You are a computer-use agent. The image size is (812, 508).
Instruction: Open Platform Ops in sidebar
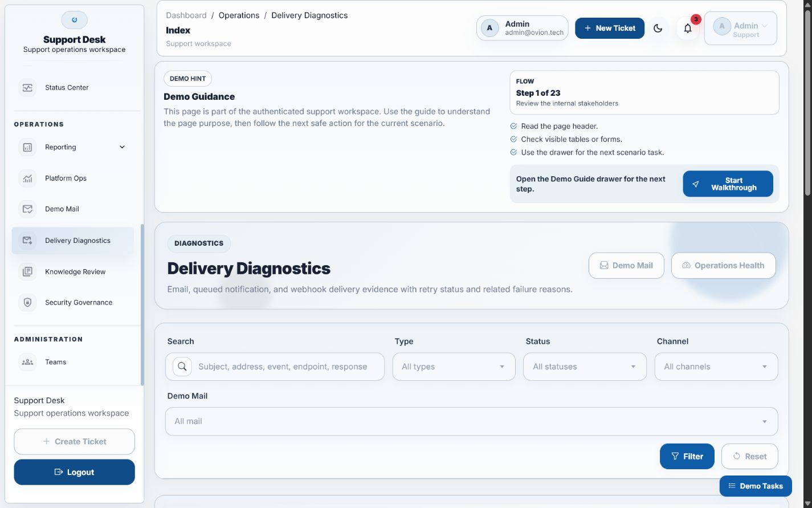point(73,178)
